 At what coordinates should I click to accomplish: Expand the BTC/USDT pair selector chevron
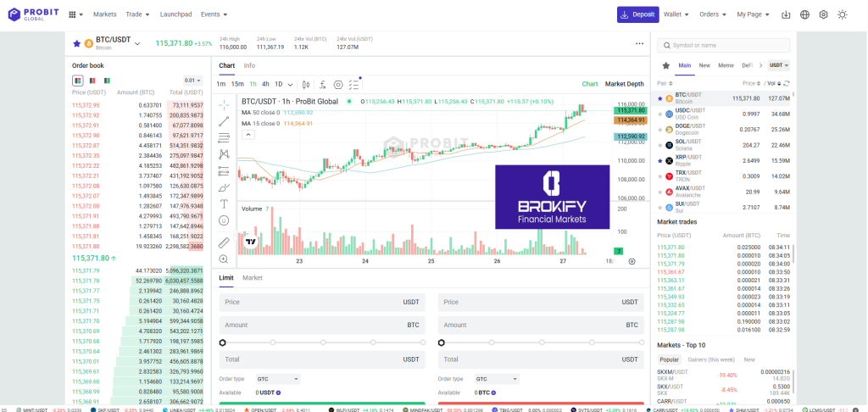tap(137, 43)
